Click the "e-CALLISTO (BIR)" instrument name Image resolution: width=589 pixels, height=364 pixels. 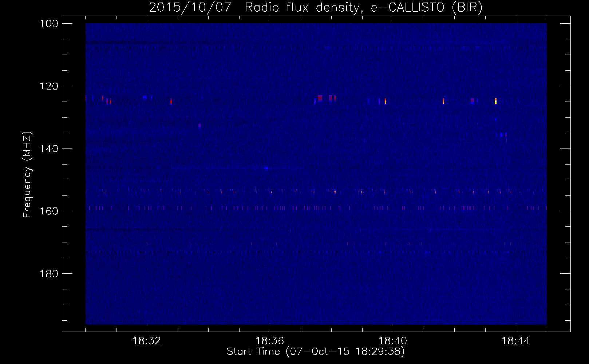click(427, 8)
